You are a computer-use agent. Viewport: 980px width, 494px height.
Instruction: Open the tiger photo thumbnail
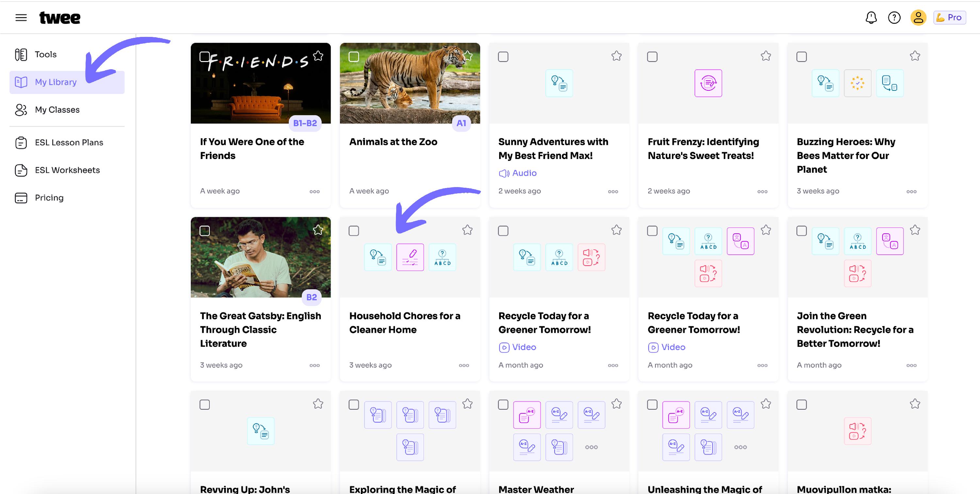point(410,83)
